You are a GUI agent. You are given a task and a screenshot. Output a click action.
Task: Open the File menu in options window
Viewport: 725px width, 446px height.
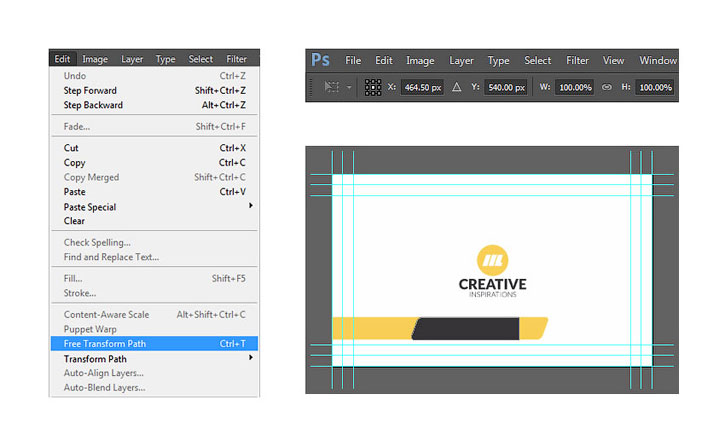click(x=353, y=61)
